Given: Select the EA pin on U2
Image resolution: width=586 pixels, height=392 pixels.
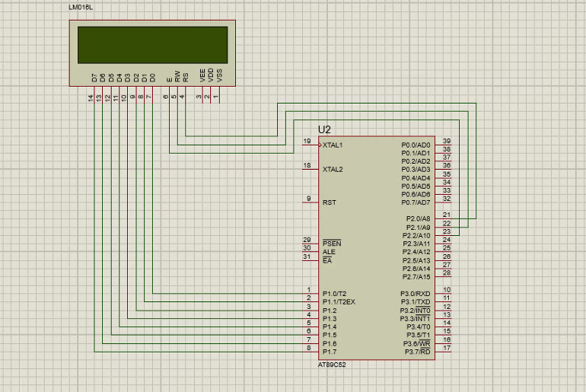Looking at the screenshot, I should tap(327, 260).
